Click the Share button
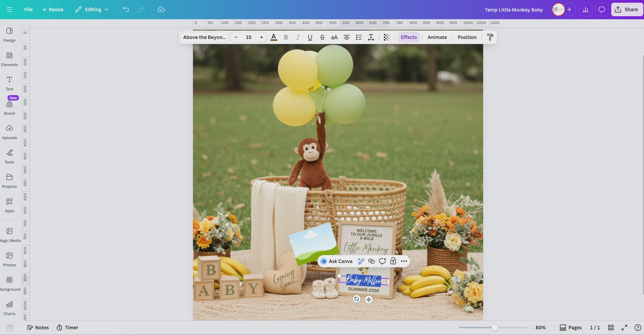 tap(627, 9)
